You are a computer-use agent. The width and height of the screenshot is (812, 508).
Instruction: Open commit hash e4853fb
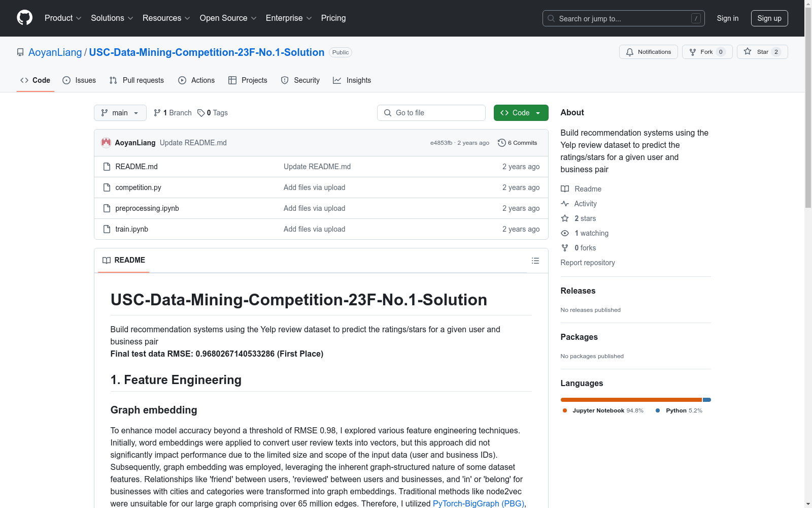tap(441, 143)
